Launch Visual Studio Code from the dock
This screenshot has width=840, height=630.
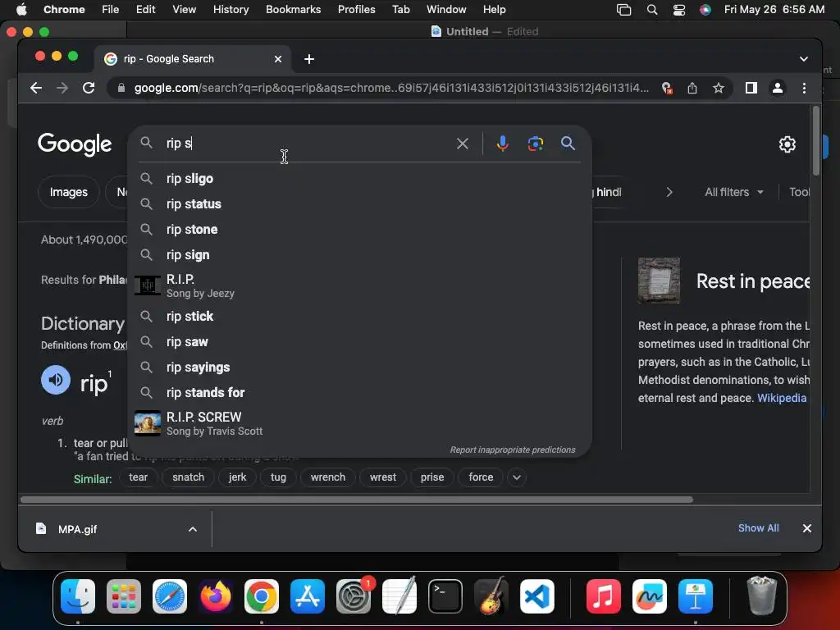537,596
